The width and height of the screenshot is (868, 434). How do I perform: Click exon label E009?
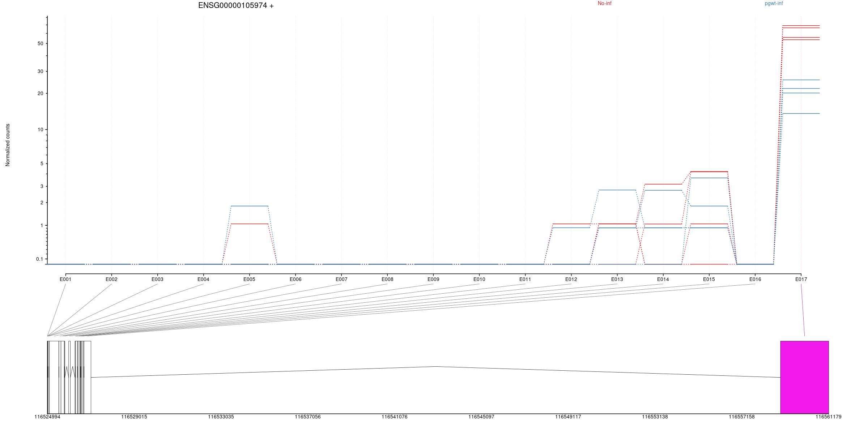pyautogui.click(x=433, y=279)
